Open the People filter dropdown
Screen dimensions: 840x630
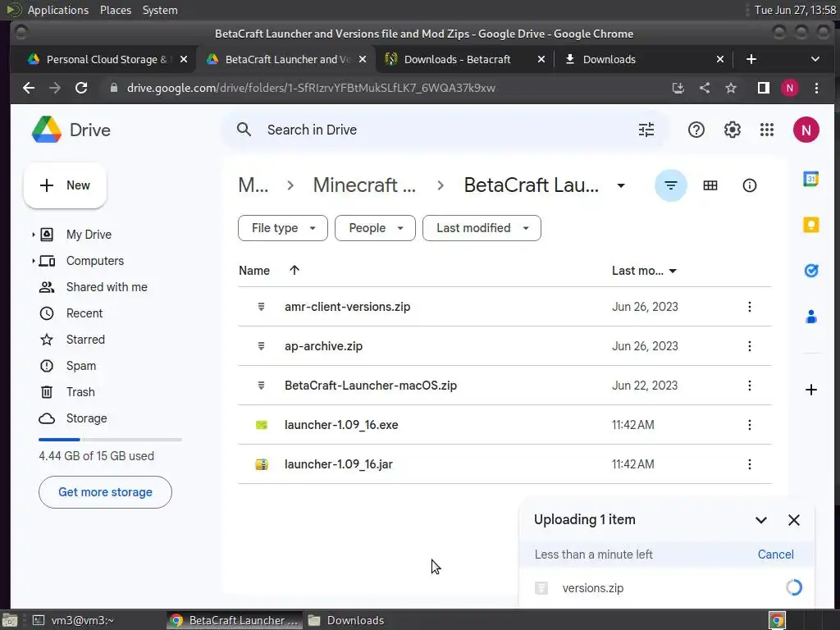[x=375, y=228]
